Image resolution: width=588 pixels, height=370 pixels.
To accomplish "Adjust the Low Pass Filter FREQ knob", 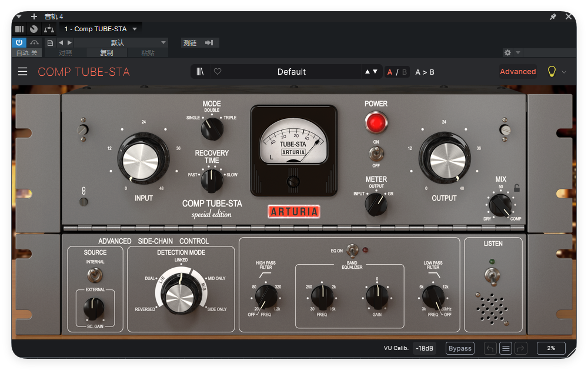I will click(x=433, y=297).
